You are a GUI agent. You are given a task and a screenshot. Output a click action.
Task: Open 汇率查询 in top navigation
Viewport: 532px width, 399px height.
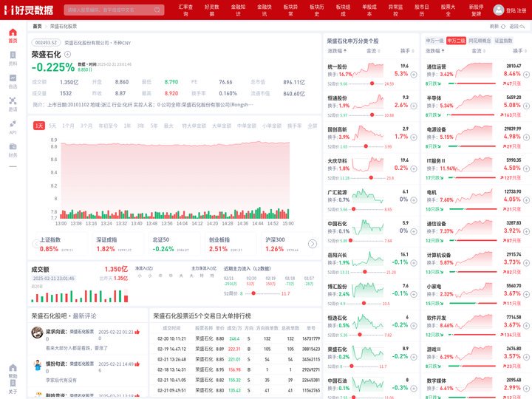pyautogui.click(x=185, y=10)
